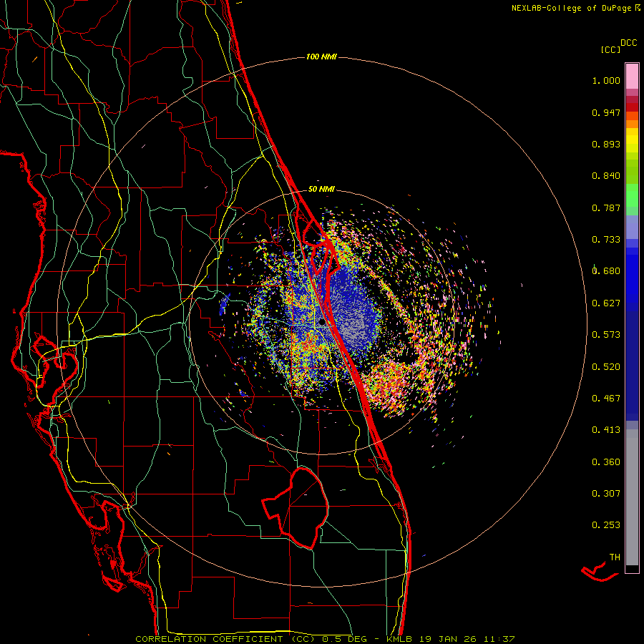Select the 0.307 legend value

click(606, 494)
